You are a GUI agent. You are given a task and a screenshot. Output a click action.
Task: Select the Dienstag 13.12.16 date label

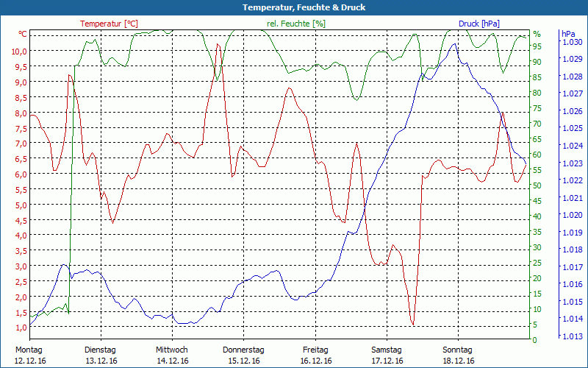point(101,355)
